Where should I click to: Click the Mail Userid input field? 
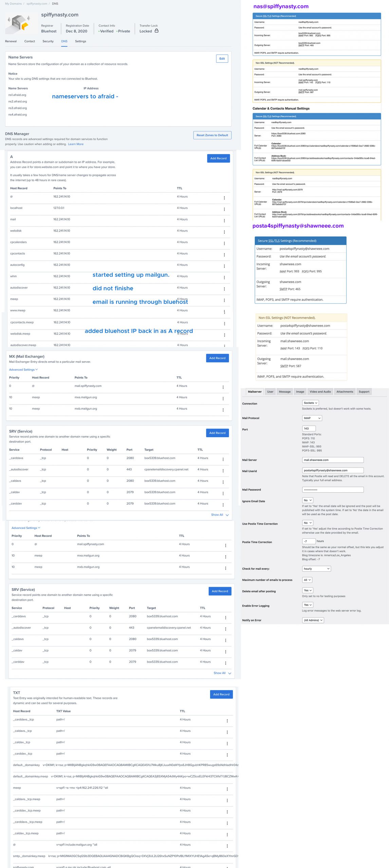point(333,470)
